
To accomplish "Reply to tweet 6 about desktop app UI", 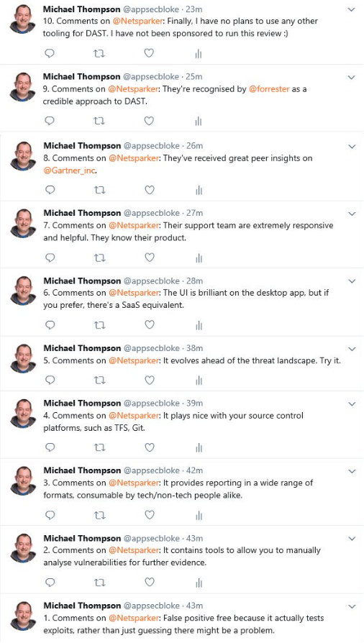I will [x=50, y=325].
